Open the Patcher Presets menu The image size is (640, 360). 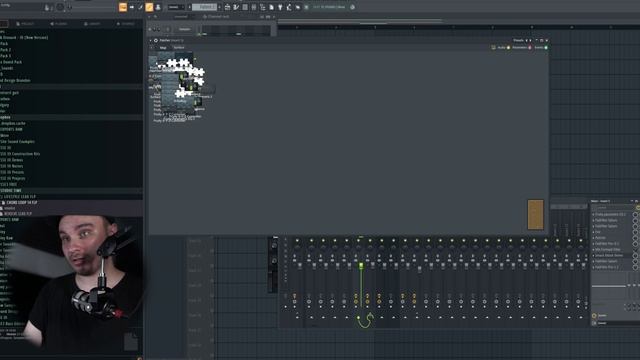[518, 40]
